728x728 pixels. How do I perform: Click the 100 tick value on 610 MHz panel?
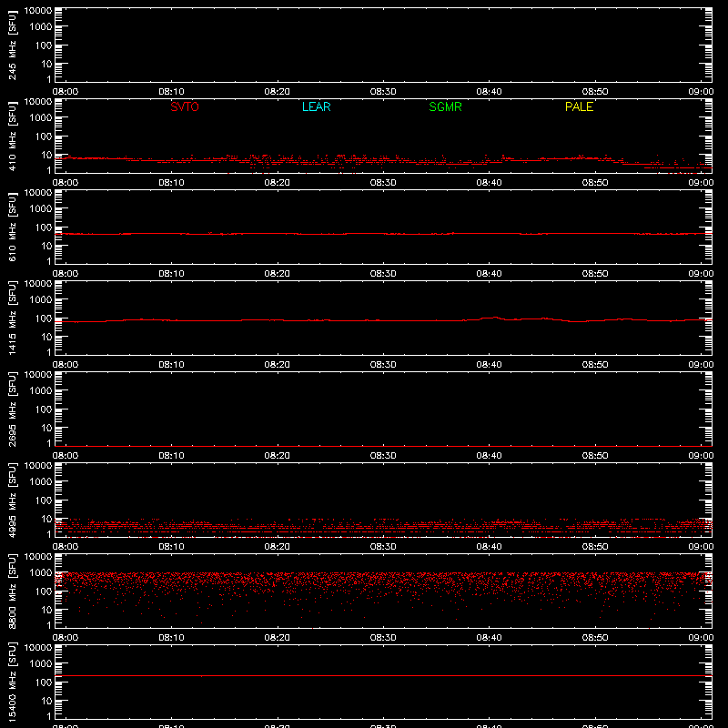[x=44, y=227]
